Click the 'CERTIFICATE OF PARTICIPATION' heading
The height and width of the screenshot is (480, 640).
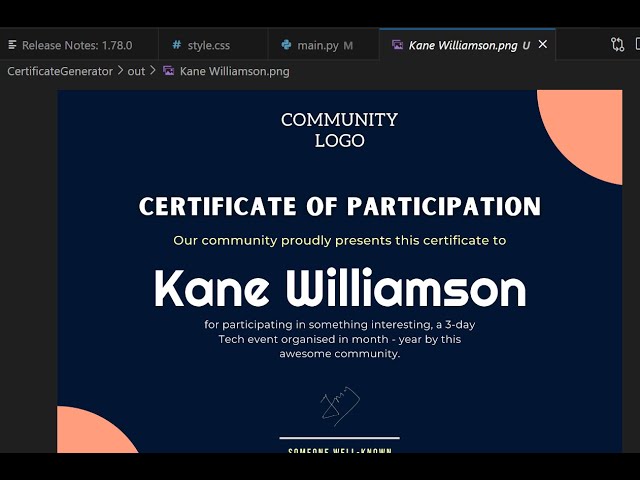click(x=340, y=206)
